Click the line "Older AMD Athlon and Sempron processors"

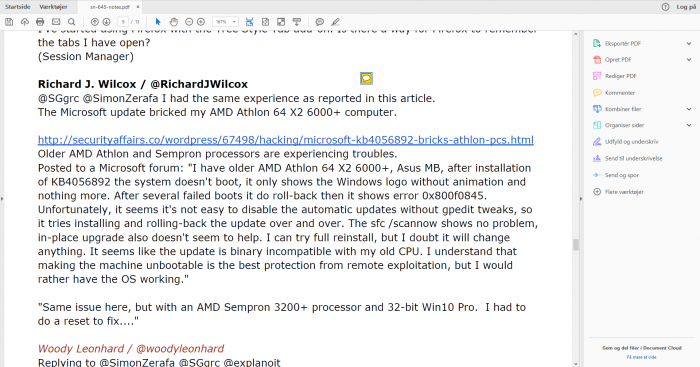pyautogui.click(x=217, y=154)
